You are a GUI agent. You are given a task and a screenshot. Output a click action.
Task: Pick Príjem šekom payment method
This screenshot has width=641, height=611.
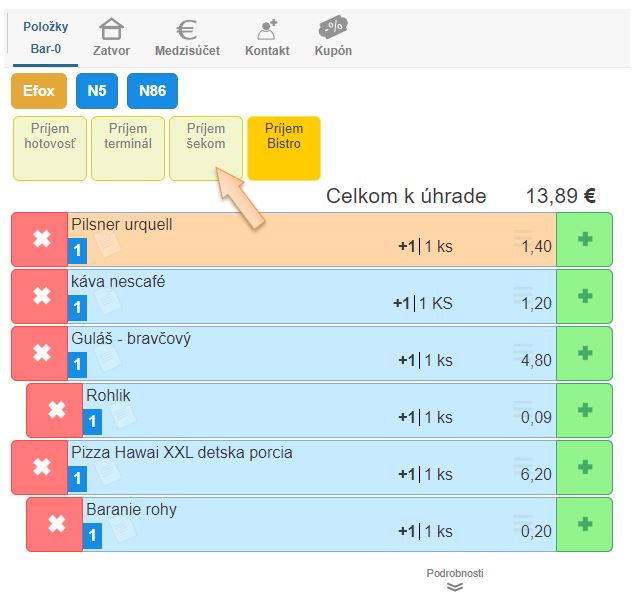[x=206, y=148]
